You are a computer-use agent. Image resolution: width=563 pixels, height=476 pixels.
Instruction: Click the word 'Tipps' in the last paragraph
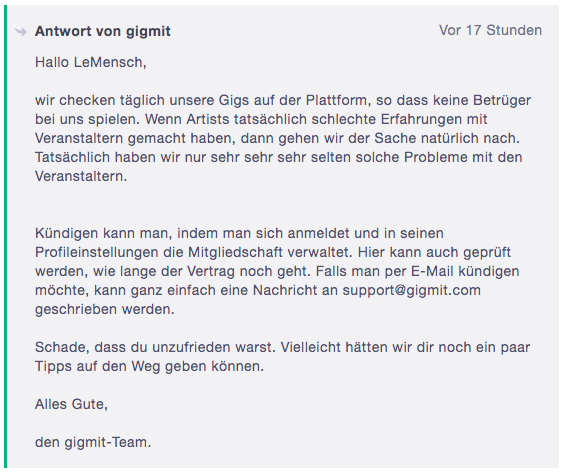(53, 367)
